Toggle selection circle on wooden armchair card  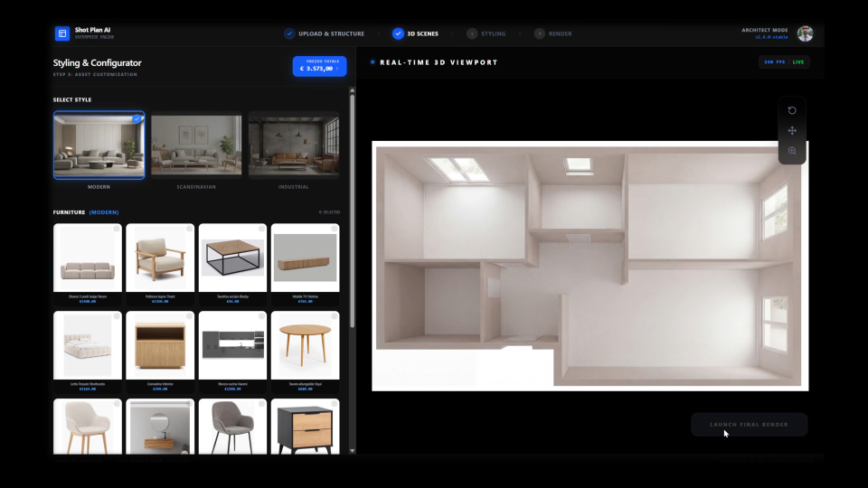click(x=189, y=230)
